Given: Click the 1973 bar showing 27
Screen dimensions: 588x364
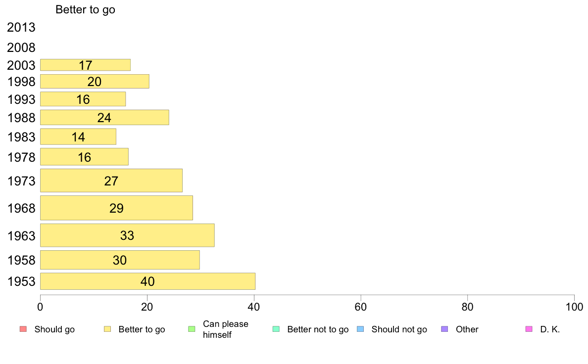Looking at the screenshot, I should tap(111, 181).
